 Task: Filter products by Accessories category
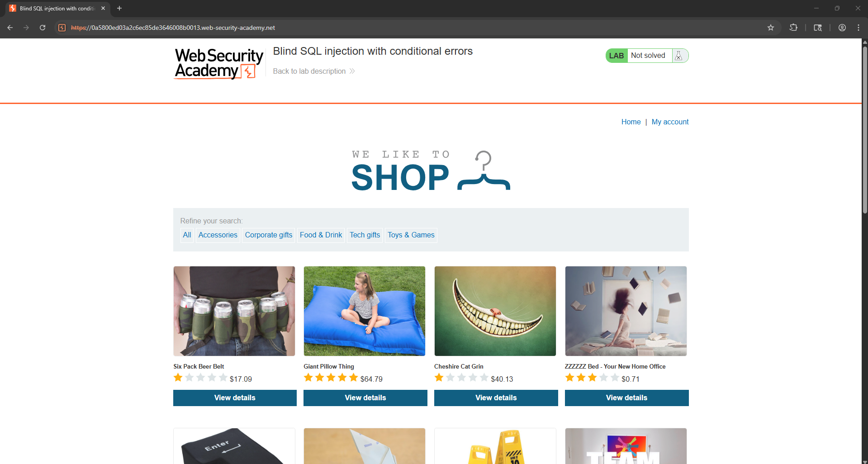[x=218, y=235]
